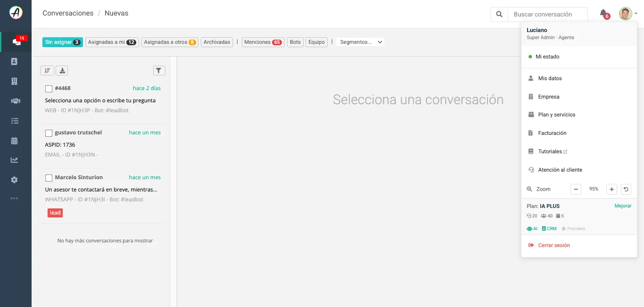Click Plan: IA PLUS label
Viewport: 644px width, 307px height.
pyautogui.click(x=543, y=206)
